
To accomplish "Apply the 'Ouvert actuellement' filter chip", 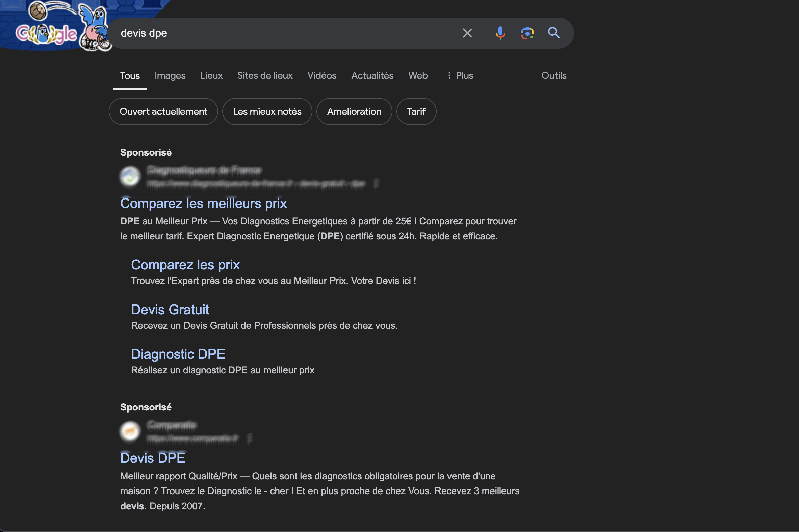I will [x=163, y=111].
